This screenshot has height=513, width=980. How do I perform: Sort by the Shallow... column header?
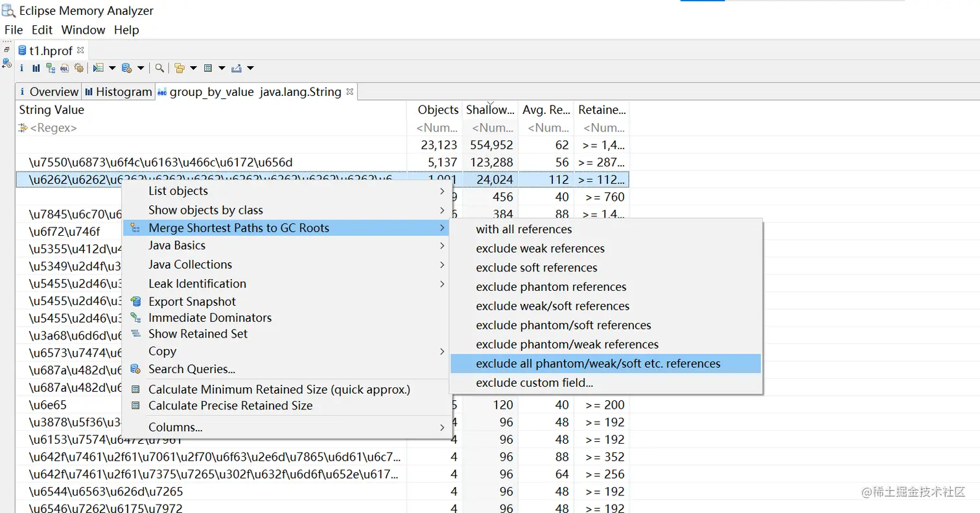click(x=491, y=110)
